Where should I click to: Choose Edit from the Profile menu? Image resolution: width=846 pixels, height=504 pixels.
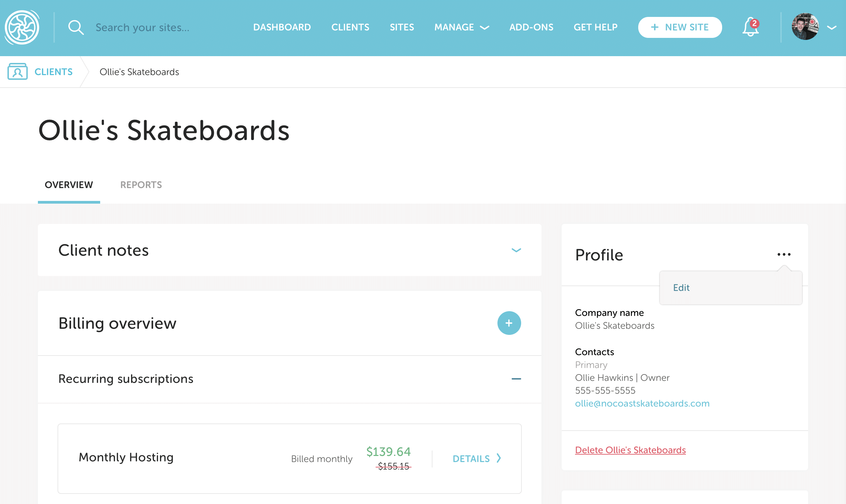click(681, 288)
